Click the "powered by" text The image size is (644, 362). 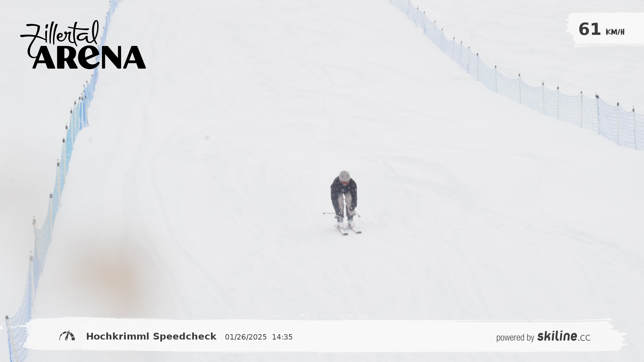[515, 338]
